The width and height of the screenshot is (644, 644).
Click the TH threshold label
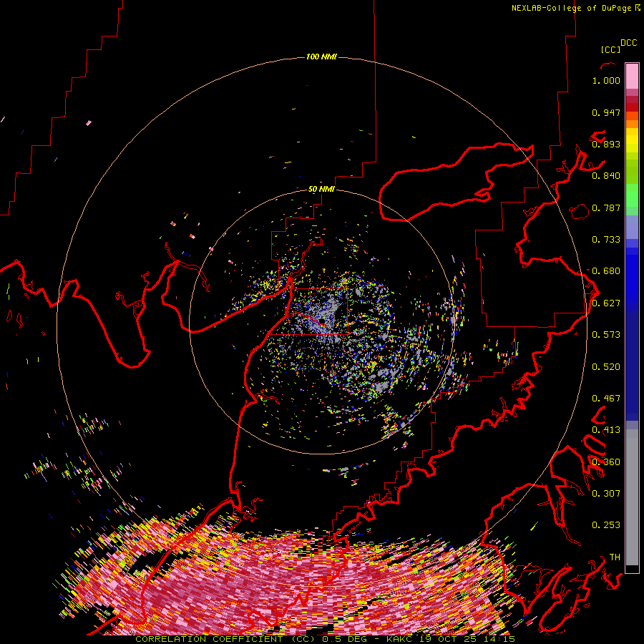click(x=615, y=557)
